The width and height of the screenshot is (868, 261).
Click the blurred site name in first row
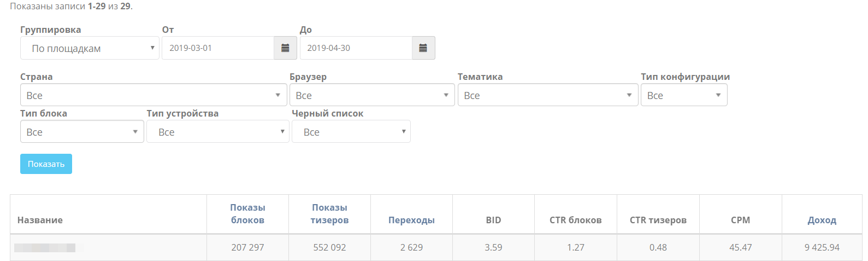click(x=45, y=248)
